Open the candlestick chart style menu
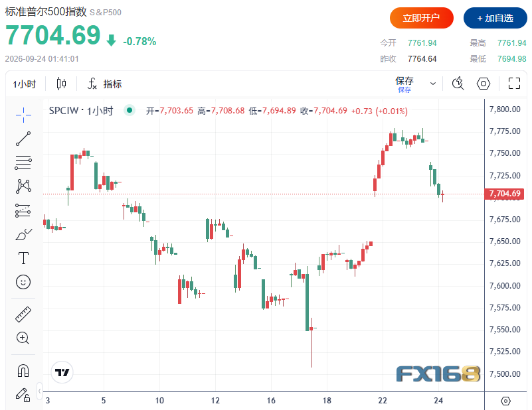This screenshot has width=532, height=410. point(61,84)
